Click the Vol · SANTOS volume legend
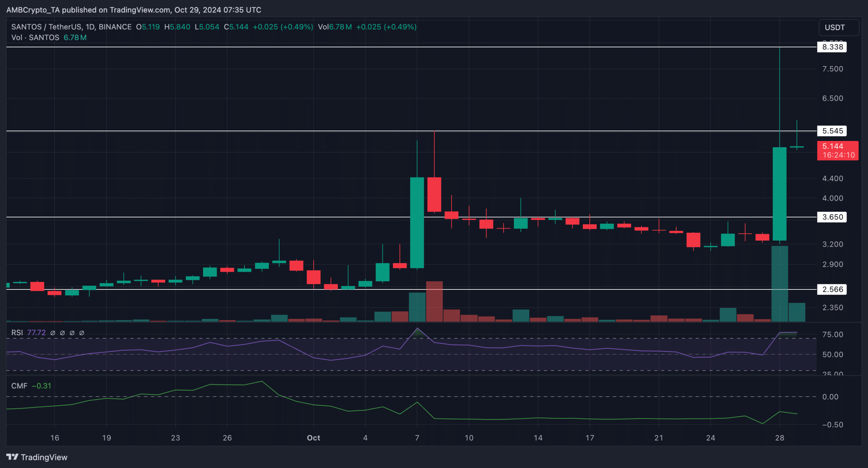The height and width of the screenshot is (468, 868). (x=35, y=38)
